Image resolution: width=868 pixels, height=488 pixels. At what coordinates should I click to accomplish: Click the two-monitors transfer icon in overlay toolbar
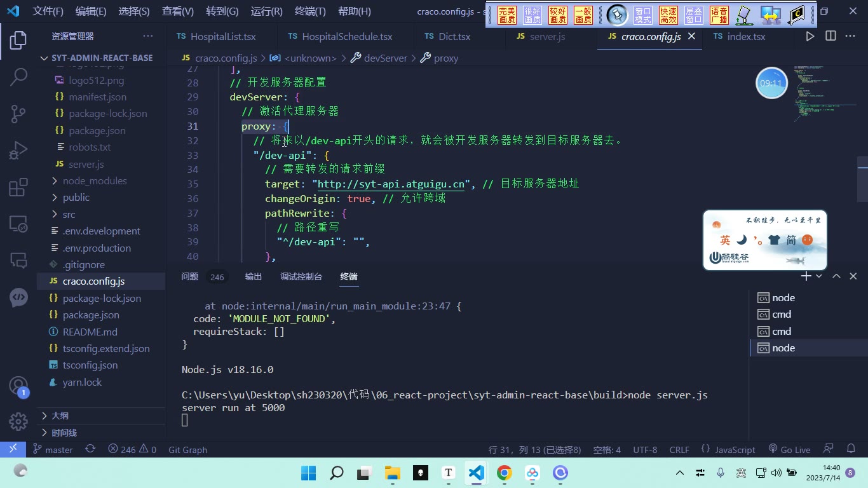coord(771,15)
